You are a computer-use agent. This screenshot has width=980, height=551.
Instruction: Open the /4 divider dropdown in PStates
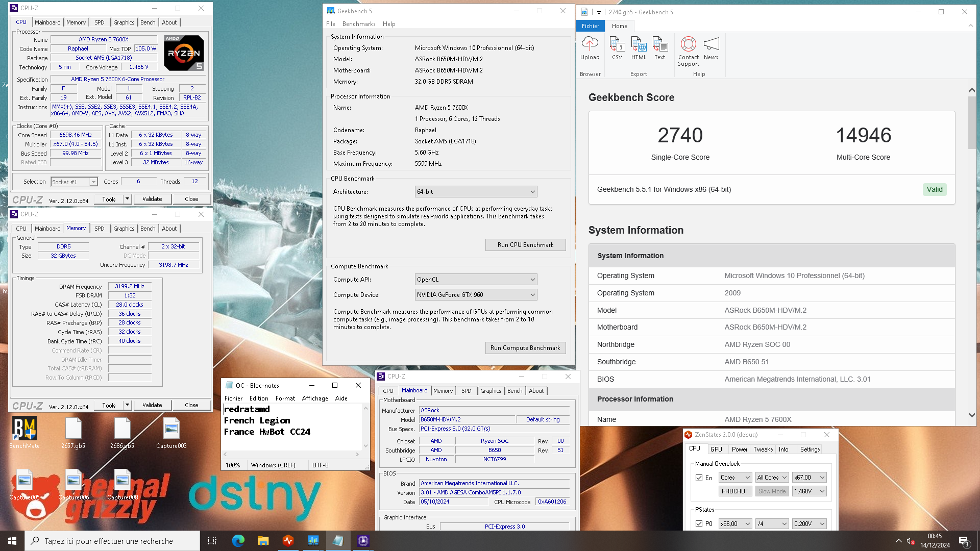pyautogui.click(x=772, y=524)
